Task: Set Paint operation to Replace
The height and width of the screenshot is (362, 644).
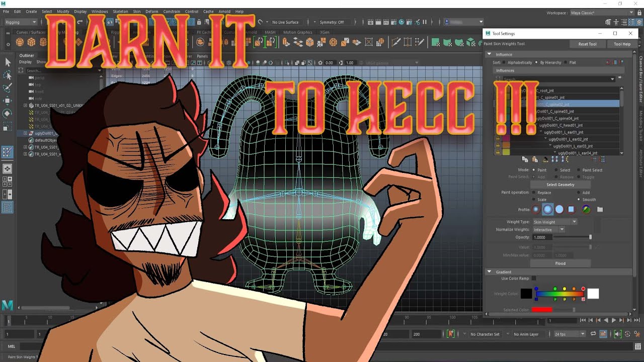Action: pos(533,193)
